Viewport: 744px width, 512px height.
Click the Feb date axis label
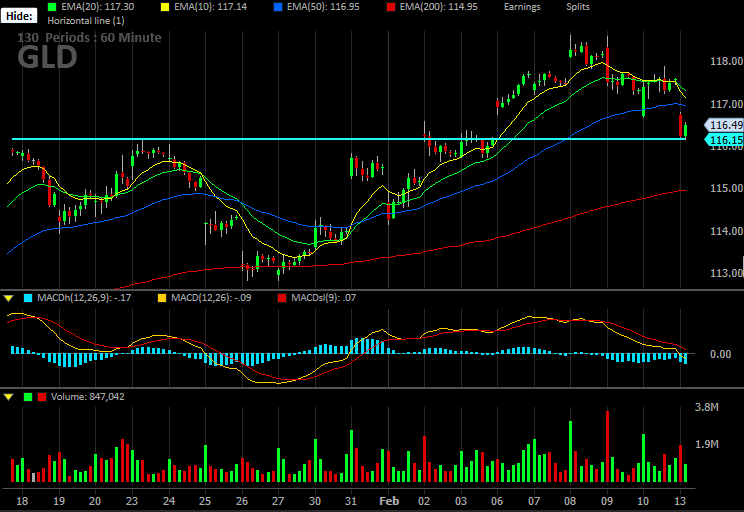(x=389, y=501)
